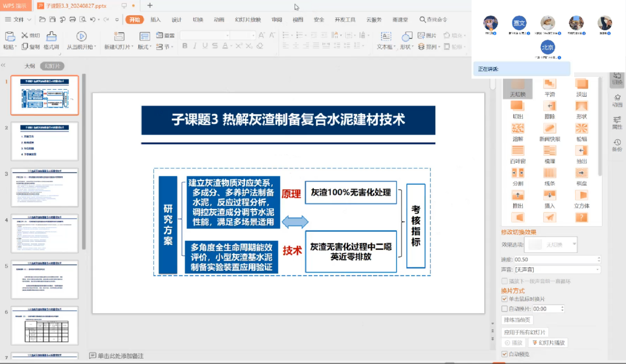626x364 pixels.
Task: Enable the 自动换片 checkbox
Action: 504,309
